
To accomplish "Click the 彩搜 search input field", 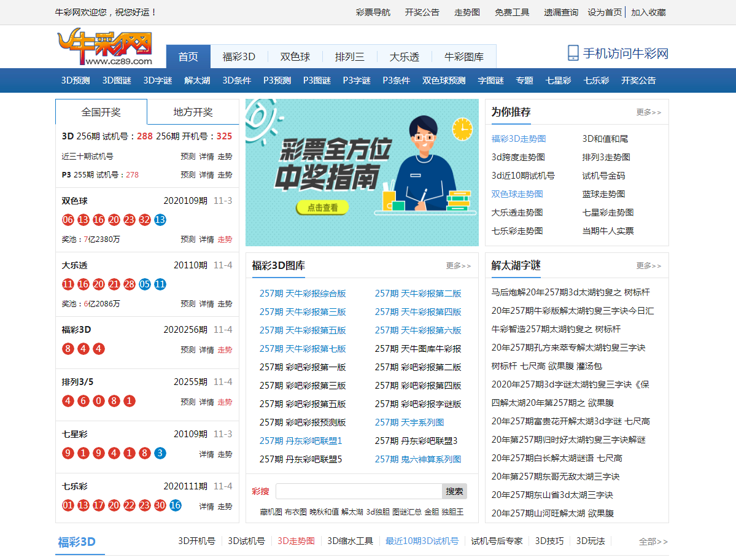I will (358, 491).
